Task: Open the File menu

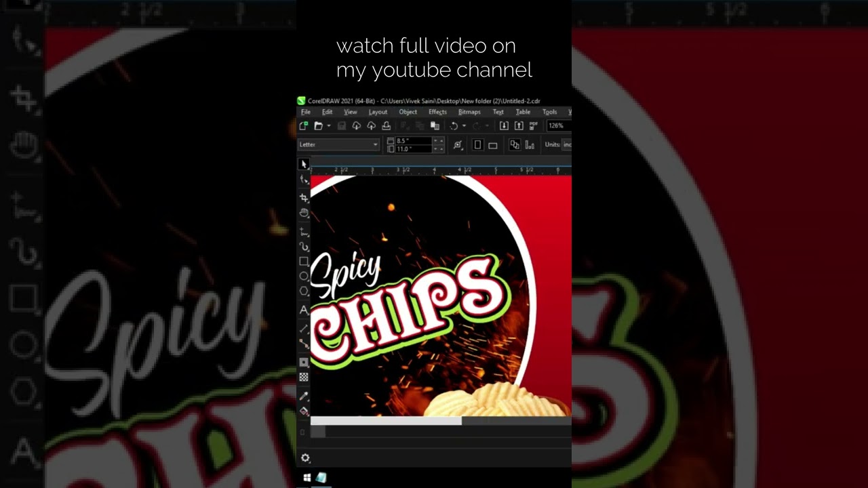Action: (x=306, y=112)
